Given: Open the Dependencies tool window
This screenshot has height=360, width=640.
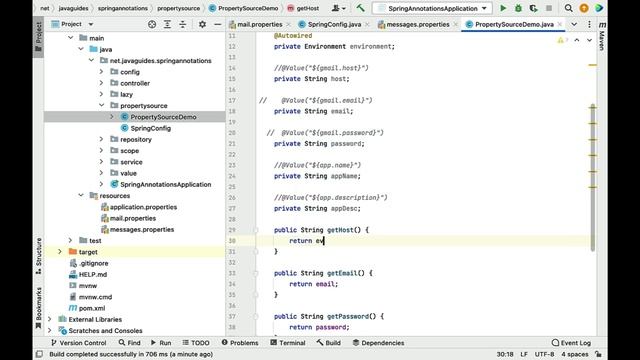Looking at the screenshot, I should click(x=378, y=343).
